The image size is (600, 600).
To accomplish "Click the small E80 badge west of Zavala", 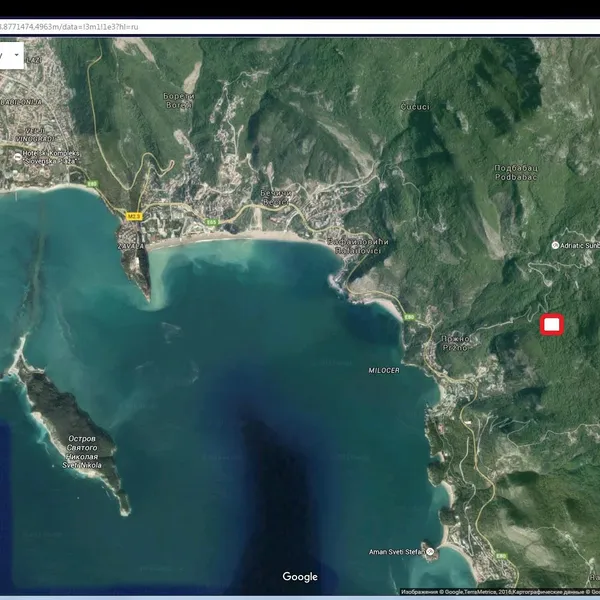I will click(x=92, y=184).
